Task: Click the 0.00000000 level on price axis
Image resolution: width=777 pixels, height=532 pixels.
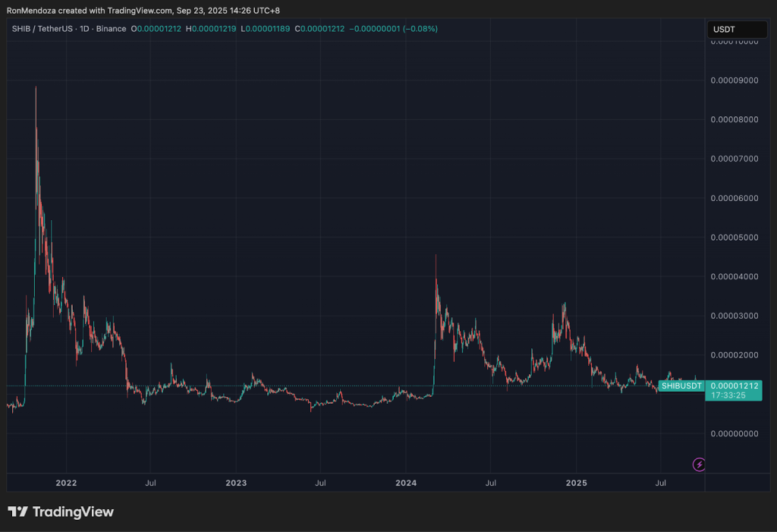Action: tap(733, 433)
